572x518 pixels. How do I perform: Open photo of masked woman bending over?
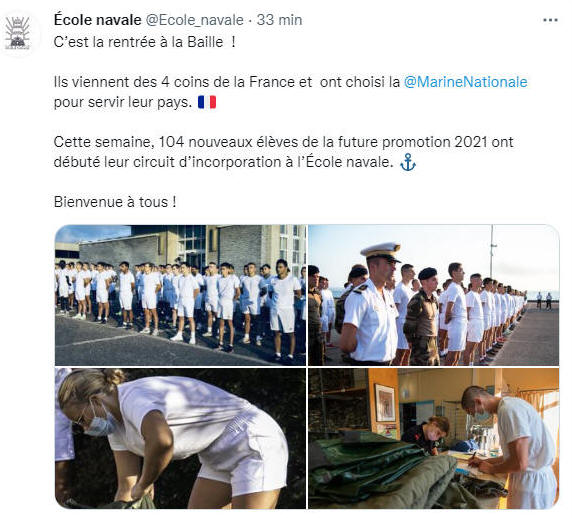tap(180, 438)
